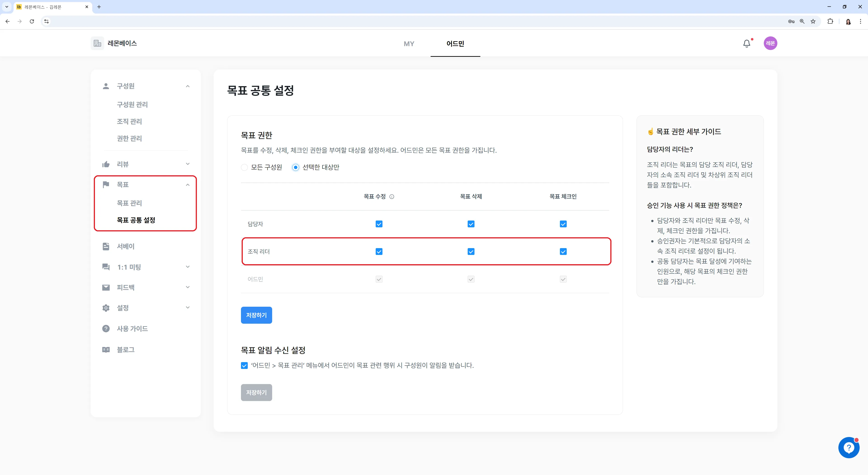Screen dimensions: 868x475
Task: Click the info icon next to 목표 수정
Action: click(x=392, y=197)
